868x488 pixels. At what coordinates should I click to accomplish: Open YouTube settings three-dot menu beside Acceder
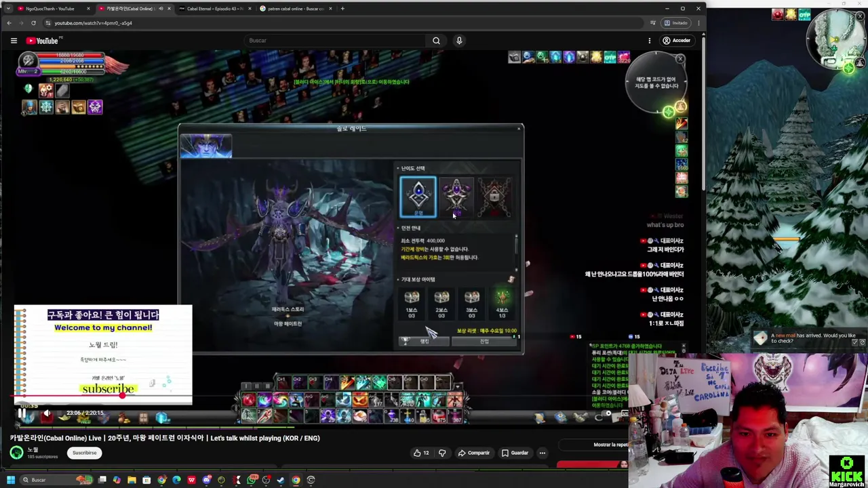point(649,41)
